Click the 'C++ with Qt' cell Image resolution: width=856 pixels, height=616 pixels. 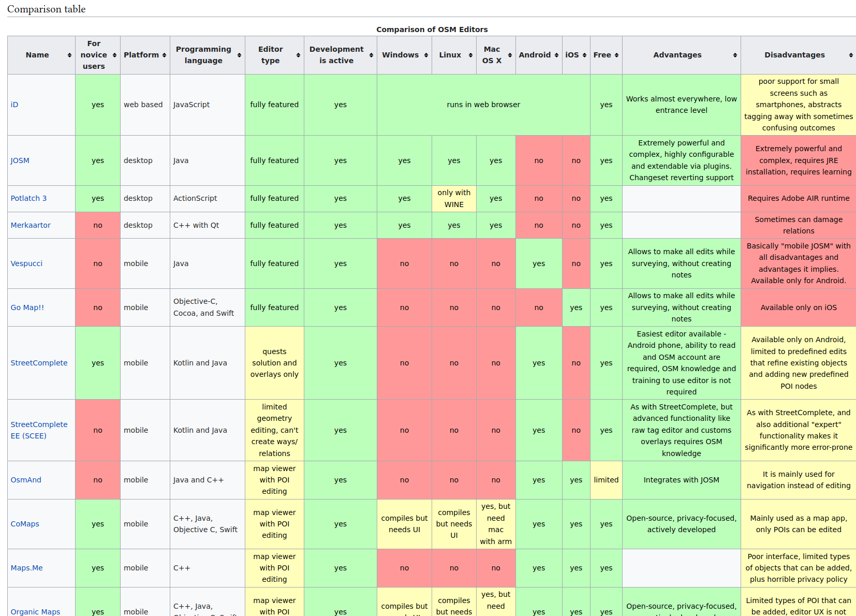[208, 225]
